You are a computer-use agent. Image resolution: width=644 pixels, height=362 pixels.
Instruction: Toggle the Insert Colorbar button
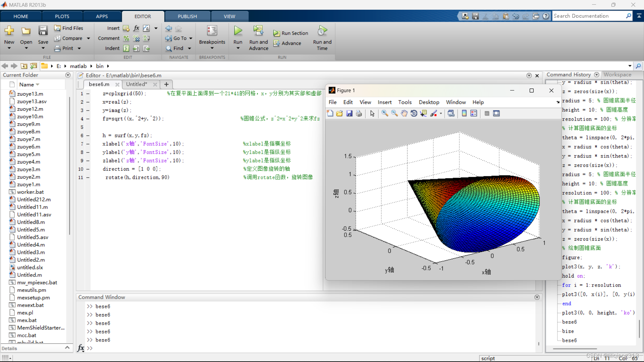(464, 114)
